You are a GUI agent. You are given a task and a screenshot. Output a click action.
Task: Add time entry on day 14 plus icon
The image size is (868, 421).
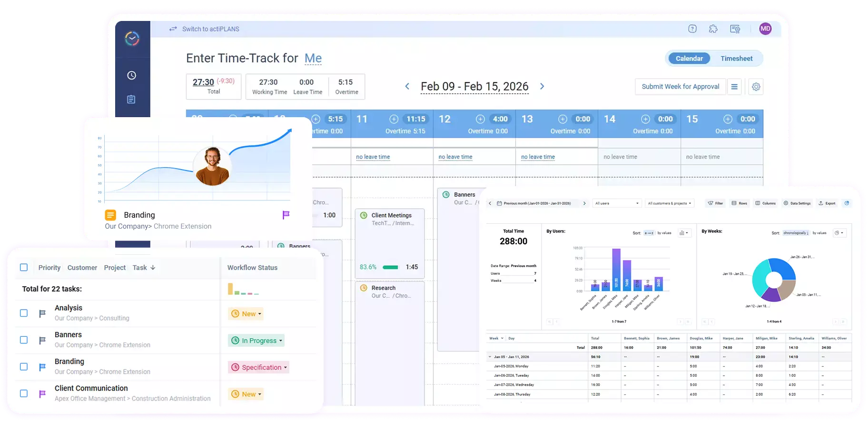click(645, 119)
